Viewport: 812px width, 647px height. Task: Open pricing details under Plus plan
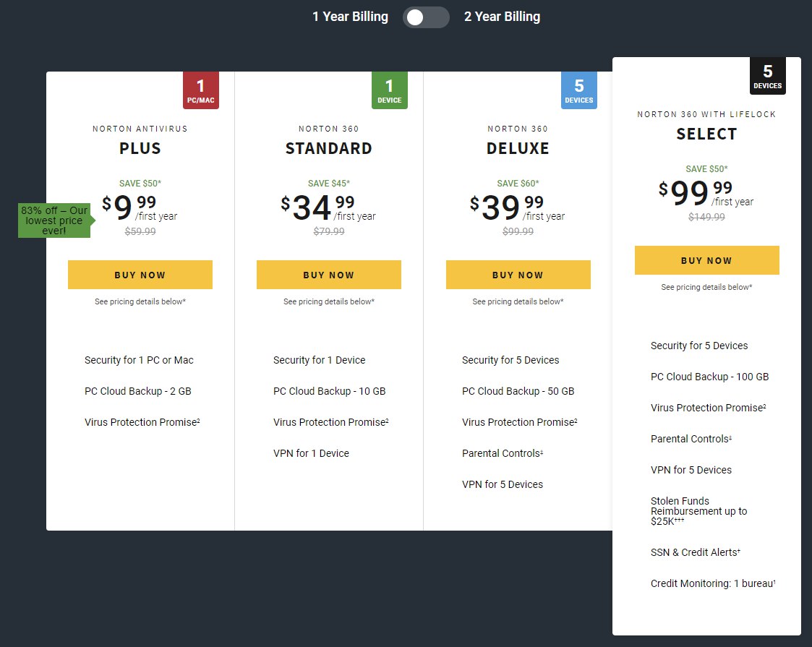coord(140,301)
